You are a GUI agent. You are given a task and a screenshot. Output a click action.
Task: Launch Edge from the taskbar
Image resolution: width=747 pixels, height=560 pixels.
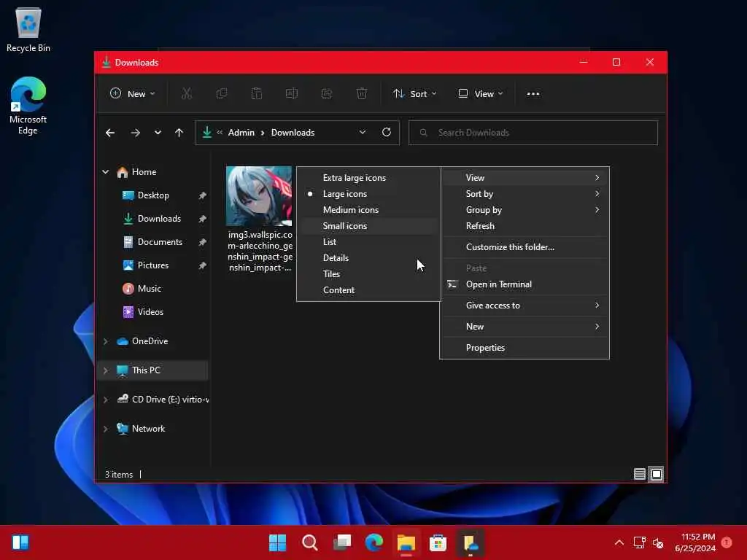374,542
